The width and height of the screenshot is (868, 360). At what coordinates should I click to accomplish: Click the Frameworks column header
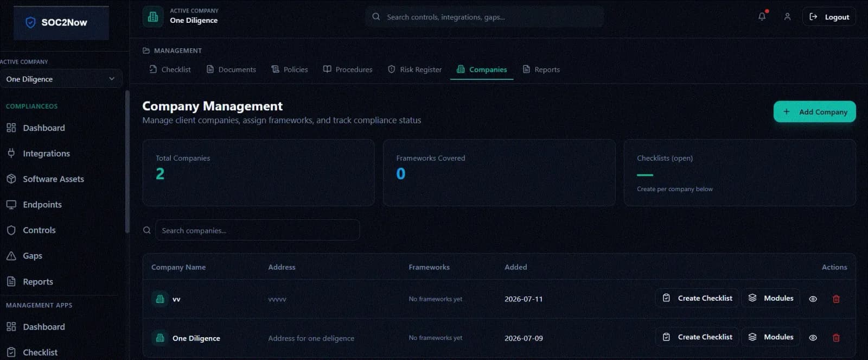tap(429, 267)
